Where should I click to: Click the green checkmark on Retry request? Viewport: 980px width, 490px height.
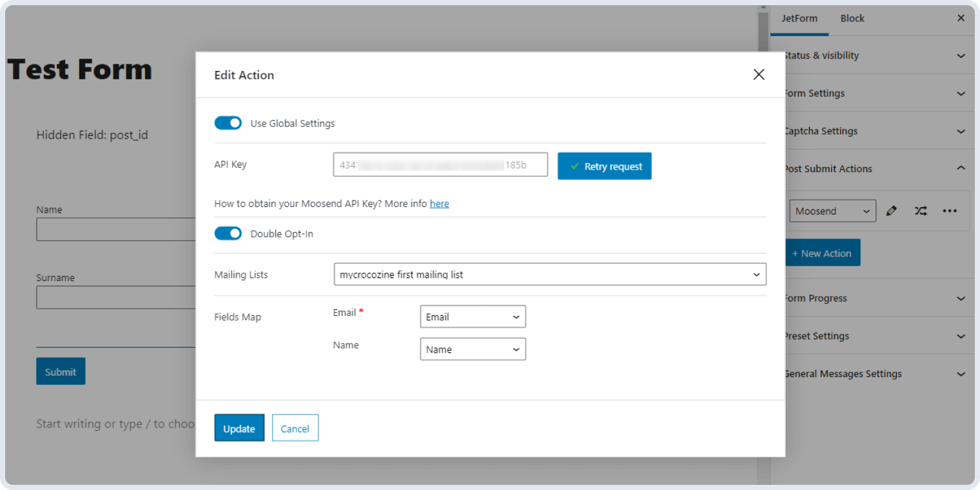click(x=576, y=166)
